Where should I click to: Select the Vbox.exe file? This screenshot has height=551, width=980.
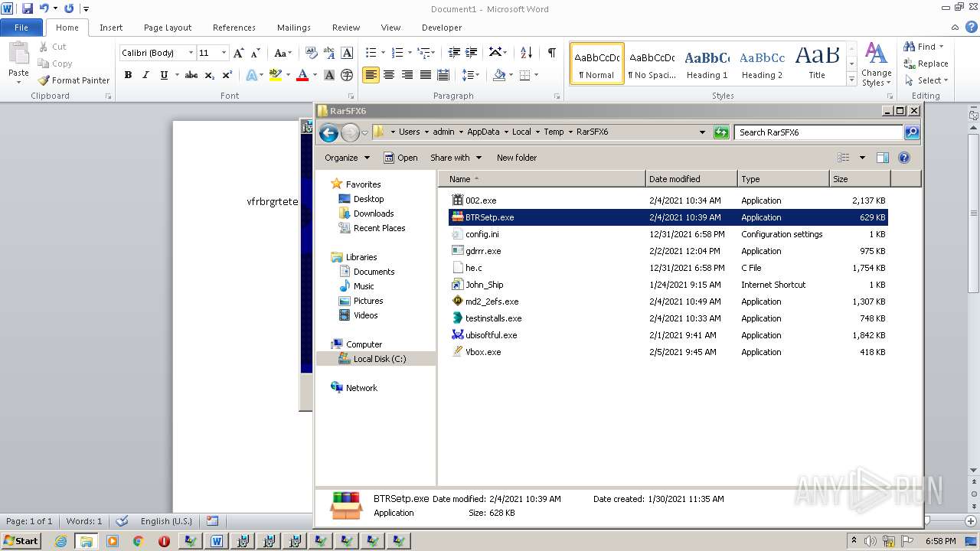(483, 352)
